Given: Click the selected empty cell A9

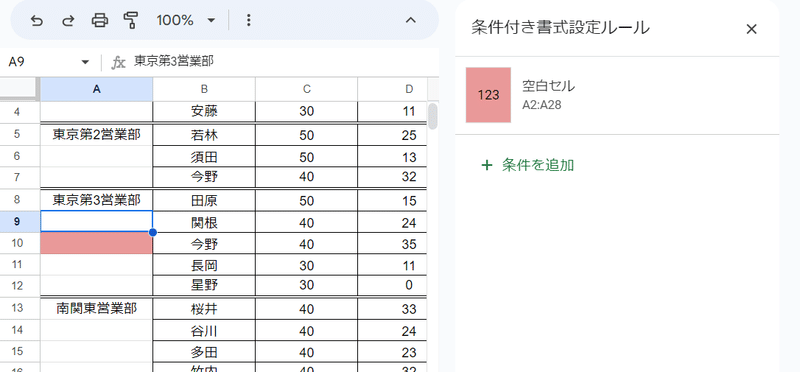Looking at the screenshot, I should pyautogui.click(x=96, y=222).
